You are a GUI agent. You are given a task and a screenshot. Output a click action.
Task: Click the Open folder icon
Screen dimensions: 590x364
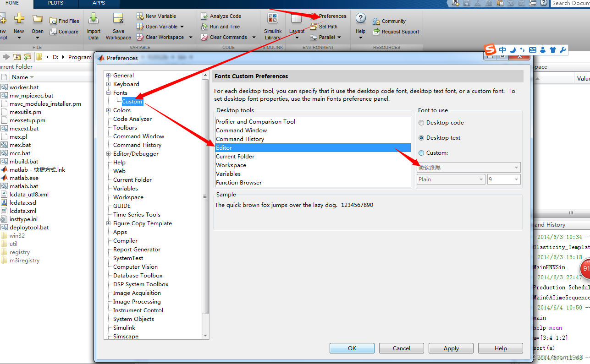38,19
